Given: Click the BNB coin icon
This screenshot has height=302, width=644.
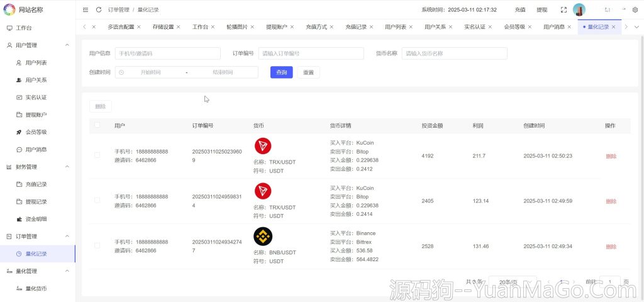Looking at the screenshot, I should point(263,237).
